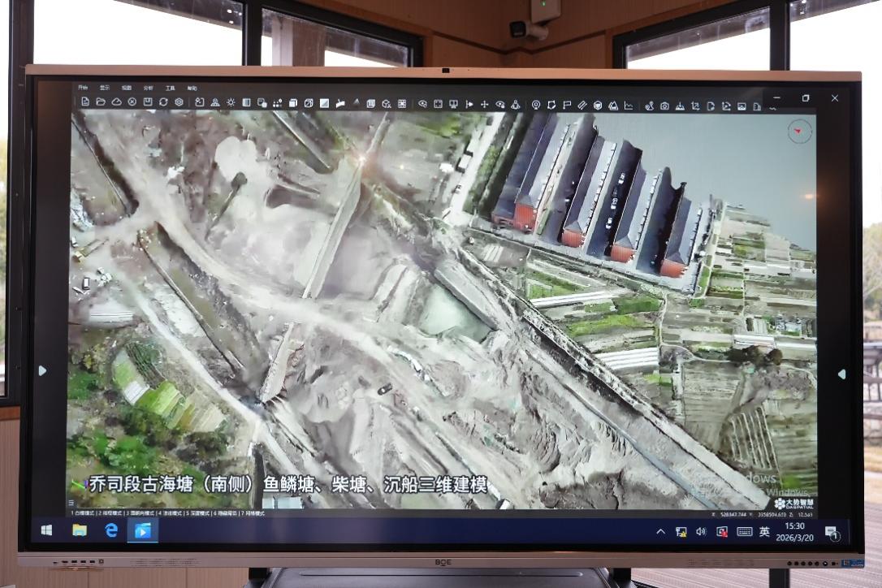
Task: Expand the right side panel arrow
Action: (841, 374)
